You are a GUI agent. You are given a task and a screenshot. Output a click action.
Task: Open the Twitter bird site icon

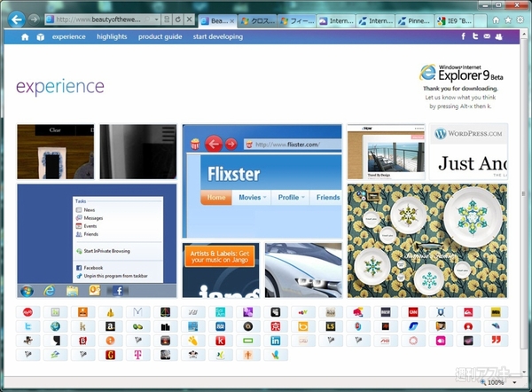tap(27, 326)
